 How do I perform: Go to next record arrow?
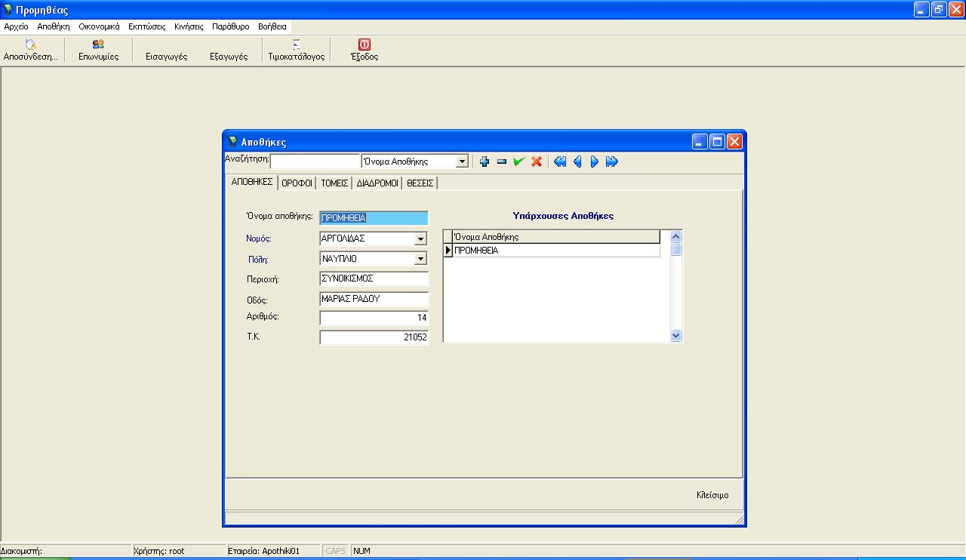594,162
